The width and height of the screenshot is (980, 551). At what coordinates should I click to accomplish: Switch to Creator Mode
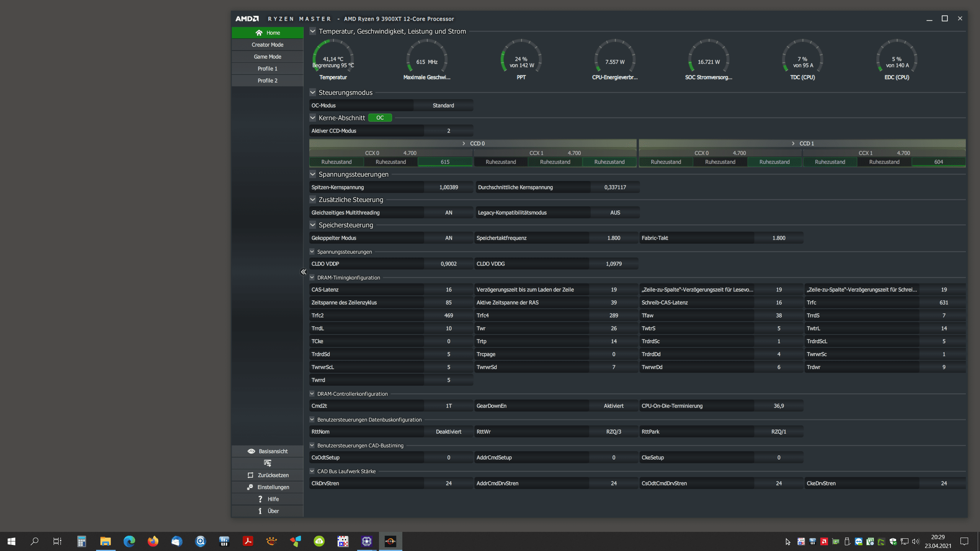pos(268,45)
